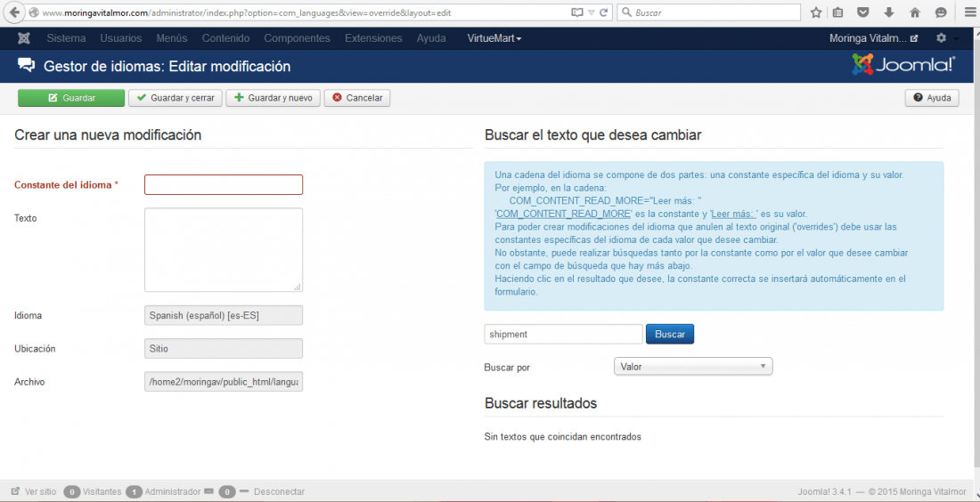This screenshot has width=980, height=502.
Task: Open the Buscar por Valor dropdown
Action: (x=693, y=367)
